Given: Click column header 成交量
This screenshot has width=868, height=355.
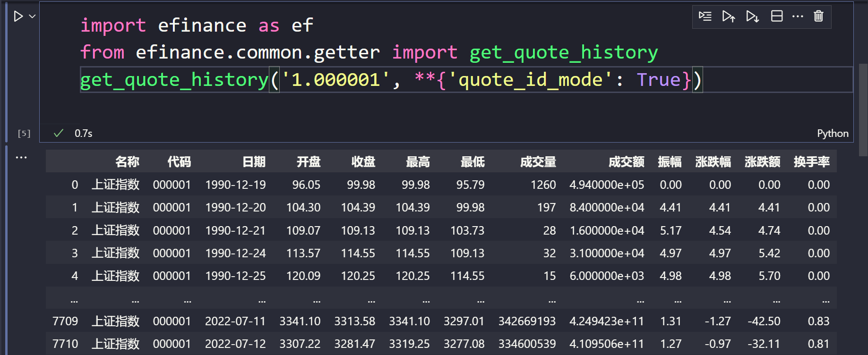Looking at the screenshot, I should 538,162.
